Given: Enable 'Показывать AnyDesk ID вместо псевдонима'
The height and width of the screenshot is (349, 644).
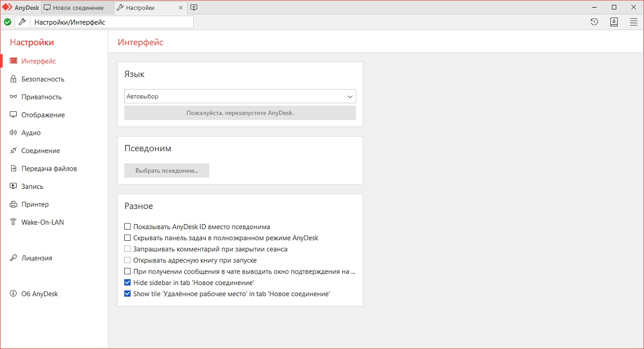Looking at the screenshot, I should pos(128,227).
